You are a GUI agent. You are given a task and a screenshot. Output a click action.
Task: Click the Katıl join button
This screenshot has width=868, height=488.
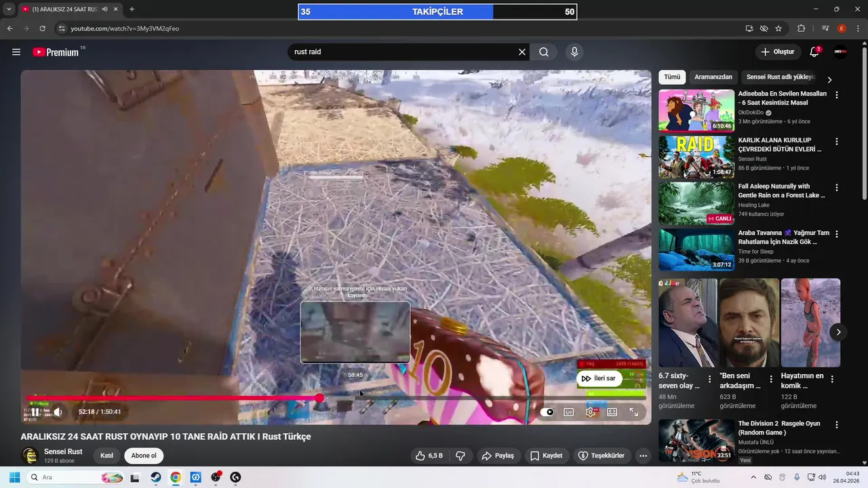pos(107,455)
